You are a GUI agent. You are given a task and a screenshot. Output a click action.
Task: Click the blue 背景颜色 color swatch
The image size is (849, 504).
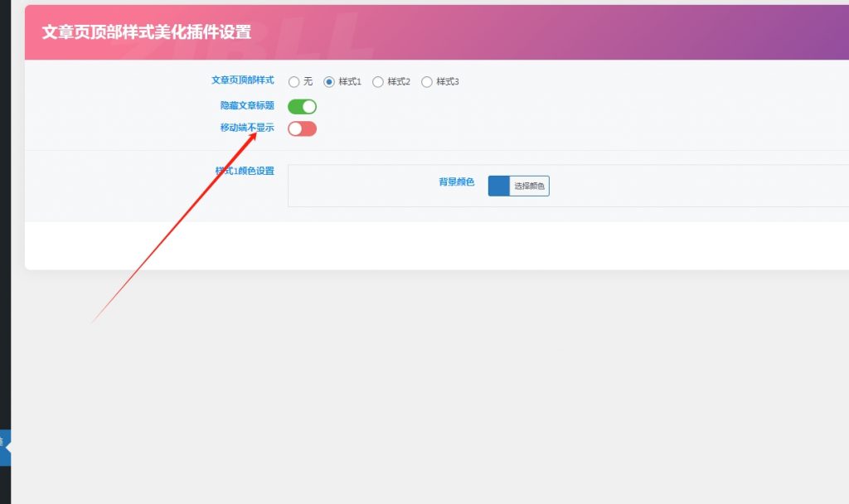pyautogui.click(x=498, y=186)
